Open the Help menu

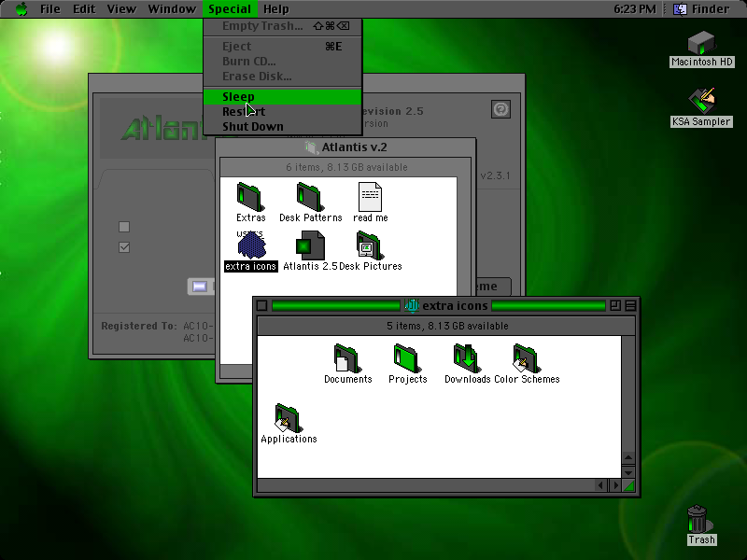point(276,9)
